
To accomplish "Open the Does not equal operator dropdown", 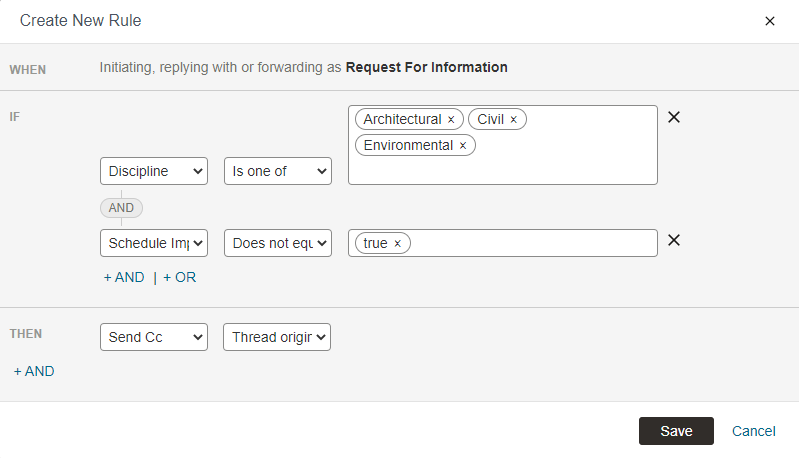I will 278,243.
